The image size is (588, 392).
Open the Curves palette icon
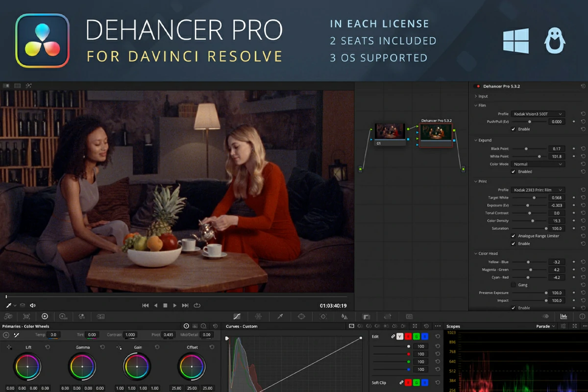(237, 317)
